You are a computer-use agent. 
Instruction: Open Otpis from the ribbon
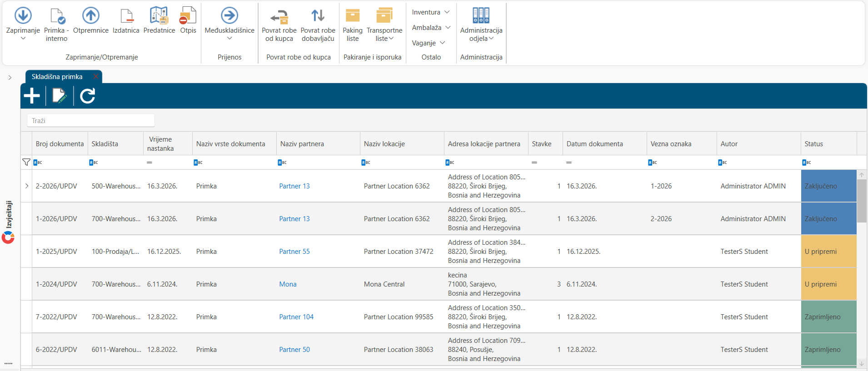pyautogui.click(x=188, y=20)
